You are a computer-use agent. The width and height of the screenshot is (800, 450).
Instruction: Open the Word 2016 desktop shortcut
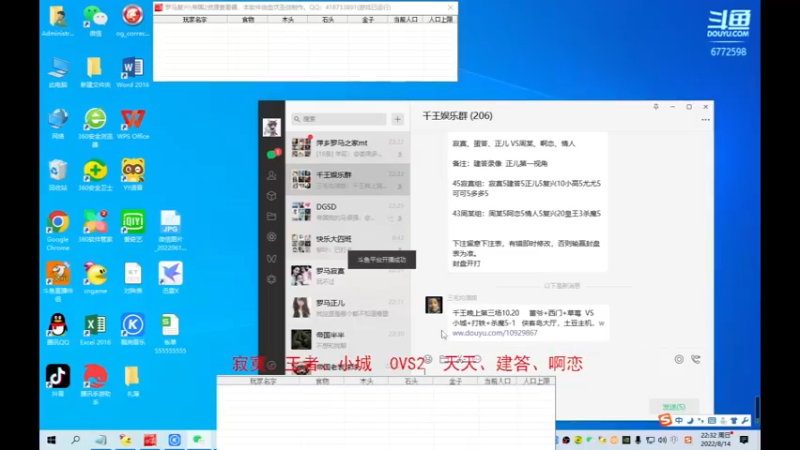point(133,72)
